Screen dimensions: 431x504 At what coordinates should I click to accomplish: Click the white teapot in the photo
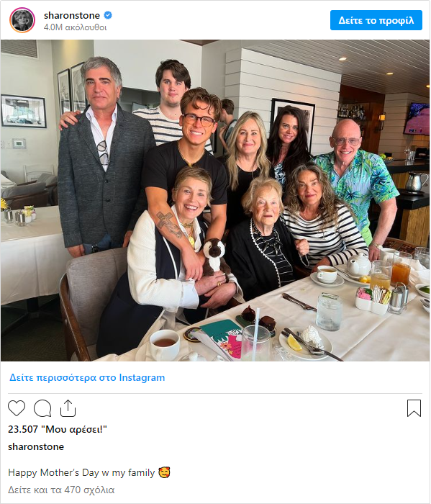click(359, 265)
